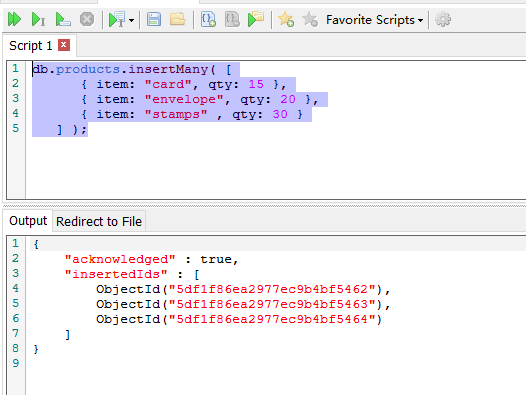Click the "card" string in line 2
This screenshot has width=526, height=395.
click(168, 84)
